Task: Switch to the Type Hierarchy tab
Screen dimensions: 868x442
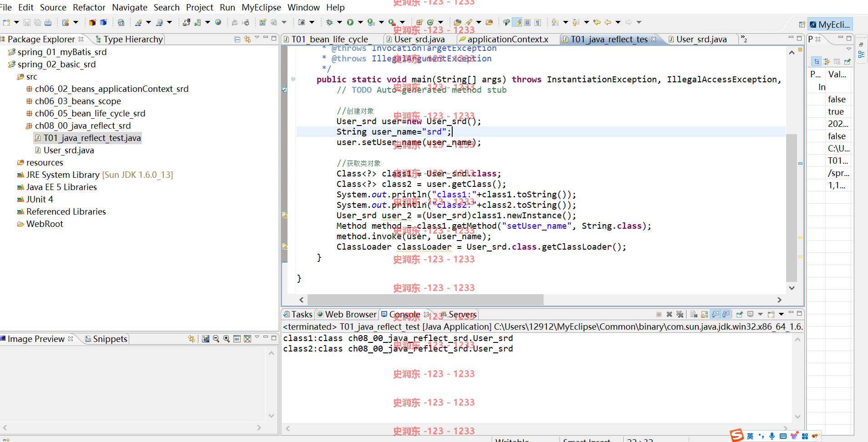Action: click(x=129, y=39)
